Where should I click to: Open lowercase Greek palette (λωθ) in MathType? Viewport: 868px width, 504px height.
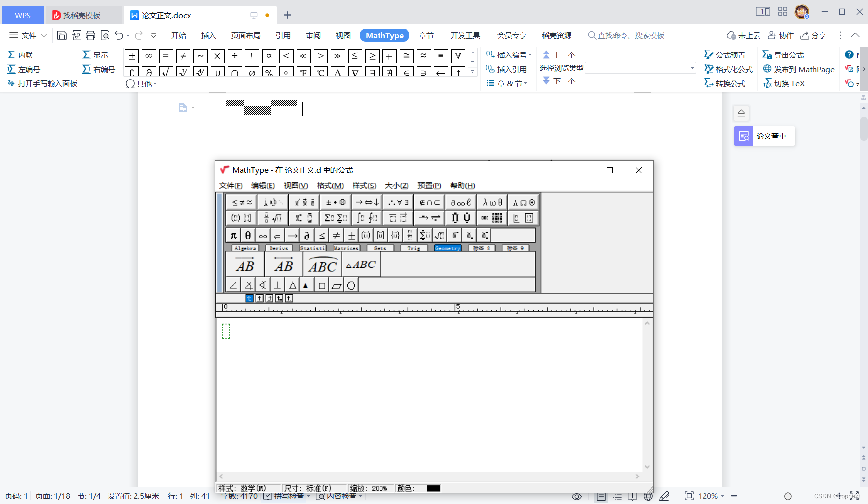coord(492,202)
